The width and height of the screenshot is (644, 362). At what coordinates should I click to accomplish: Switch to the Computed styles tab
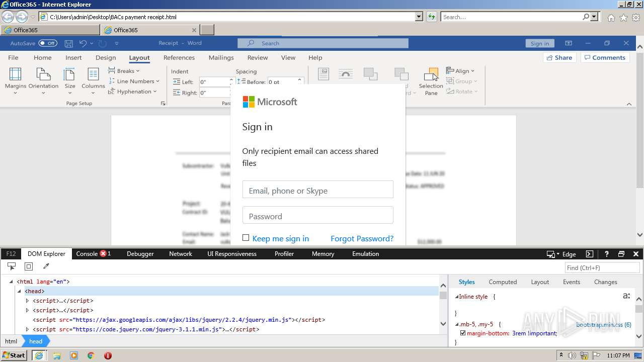(503, 282)
